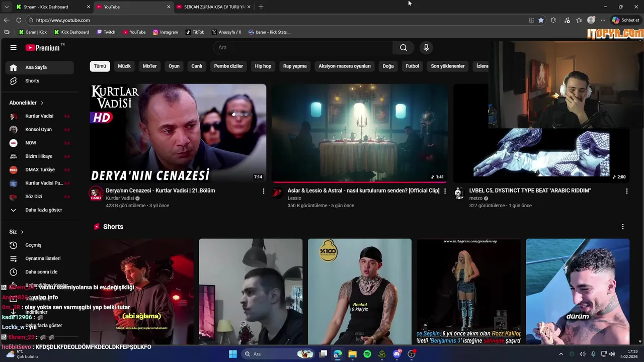Open options menu for Aslar & Lessio video
The height and width of the screenshot is (362, 644).
(x=445, y=191)
